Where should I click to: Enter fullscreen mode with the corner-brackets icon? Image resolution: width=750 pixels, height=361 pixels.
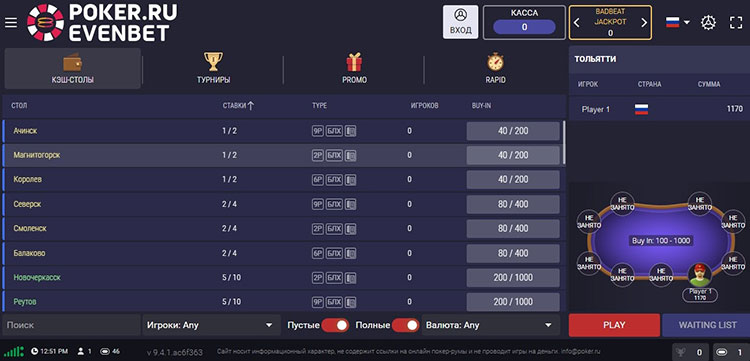click(736, 22)
